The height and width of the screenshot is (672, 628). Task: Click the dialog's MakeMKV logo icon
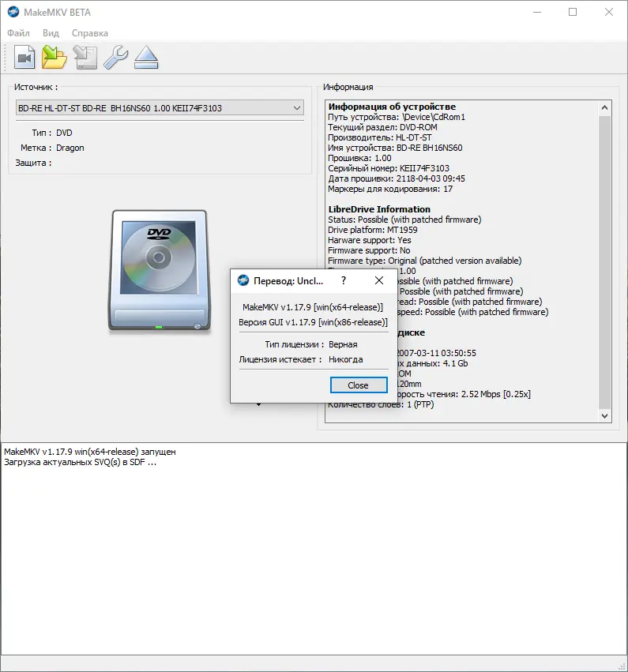(243, 280)
